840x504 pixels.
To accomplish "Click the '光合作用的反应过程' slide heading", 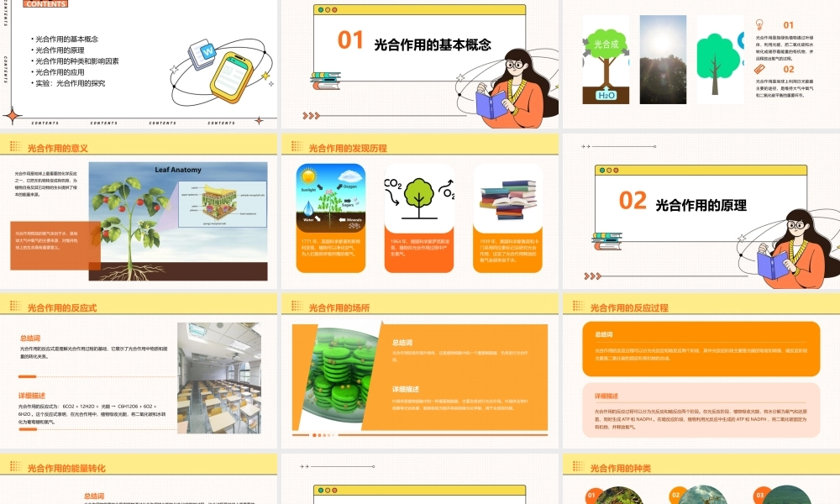I will (629, 308).
